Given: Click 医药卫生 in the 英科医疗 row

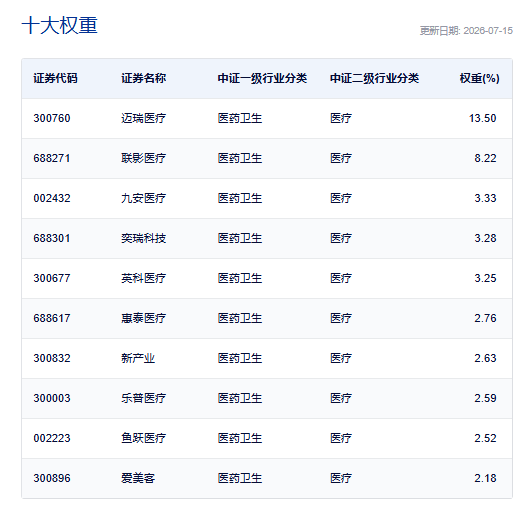Looking at the screenshot, I should (240, 278).
